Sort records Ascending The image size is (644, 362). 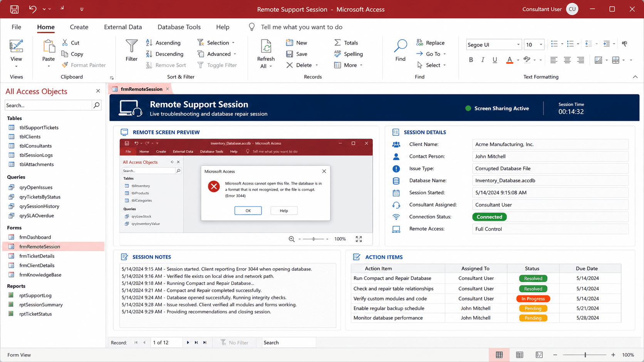point(163,43)
